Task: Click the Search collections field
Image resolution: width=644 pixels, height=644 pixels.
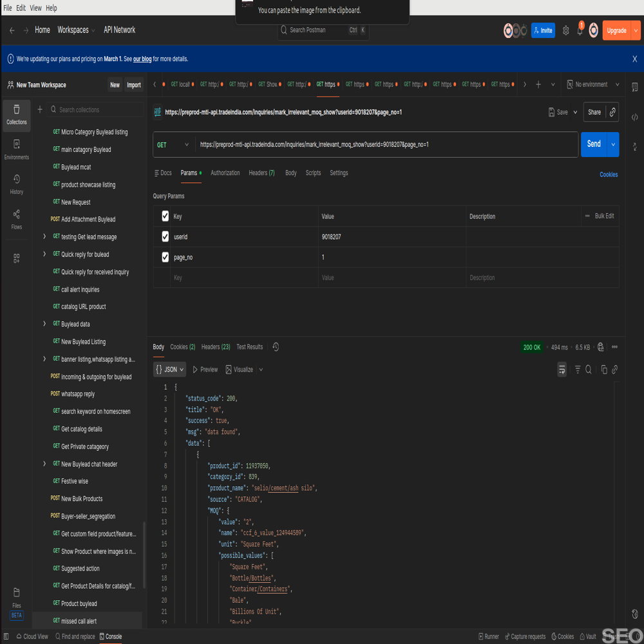Action: click(x=95, y=109)
